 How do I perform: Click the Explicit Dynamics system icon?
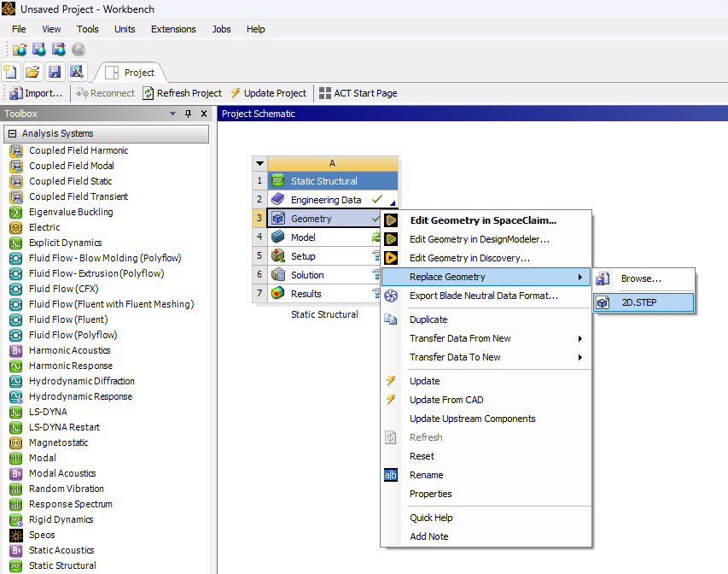[x=15, y=243]
